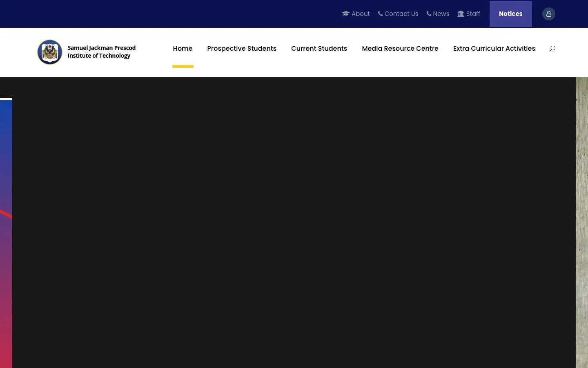The width and height of the screenshot is (588, 368).
Task: Open Media Resource Centre menu
Action: (400, 49)
